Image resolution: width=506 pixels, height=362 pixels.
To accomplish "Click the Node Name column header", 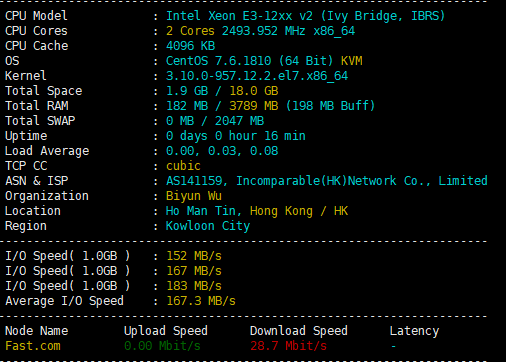I will tap(37, 331).
